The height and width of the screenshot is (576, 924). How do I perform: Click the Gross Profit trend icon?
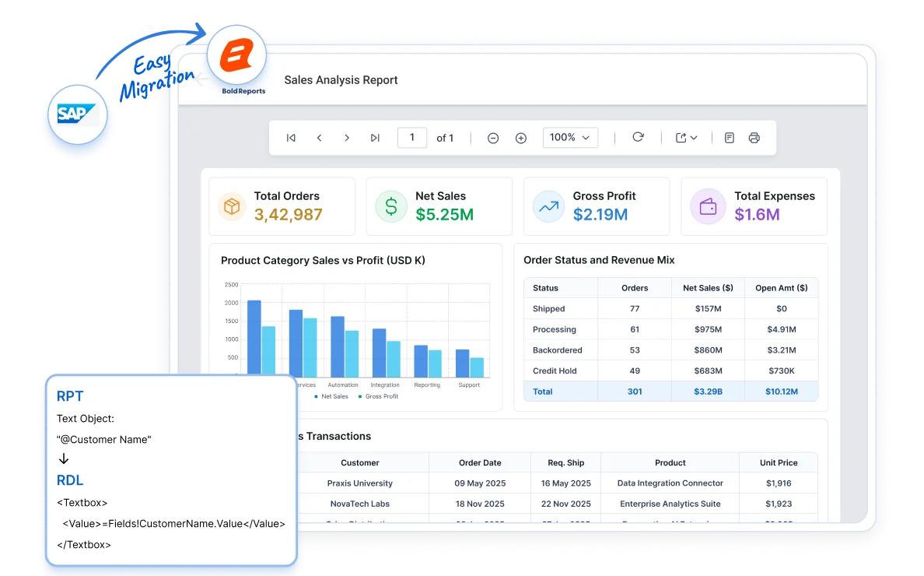(x=548, y=206)
